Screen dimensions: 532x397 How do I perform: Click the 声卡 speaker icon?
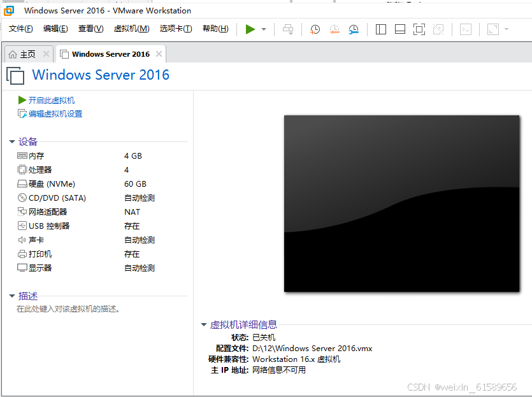click(x=22, y=240)
